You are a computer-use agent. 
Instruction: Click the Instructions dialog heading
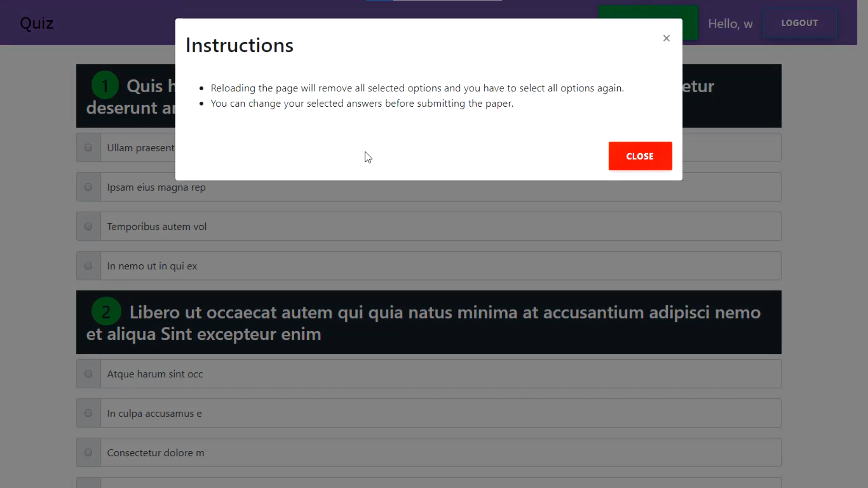(x=239, y=46)
